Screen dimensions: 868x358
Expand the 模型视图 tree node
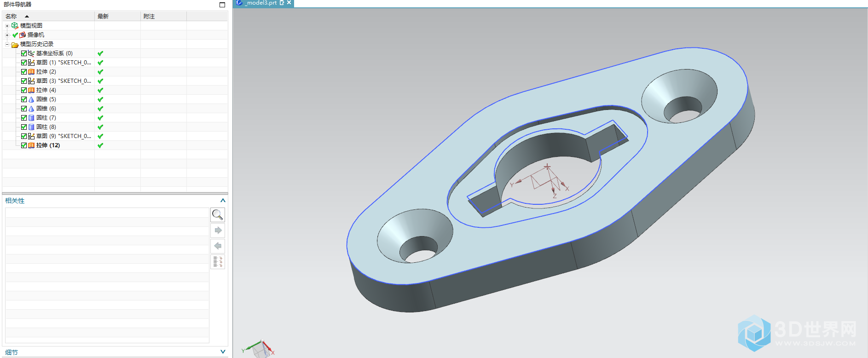coord(7,26)
